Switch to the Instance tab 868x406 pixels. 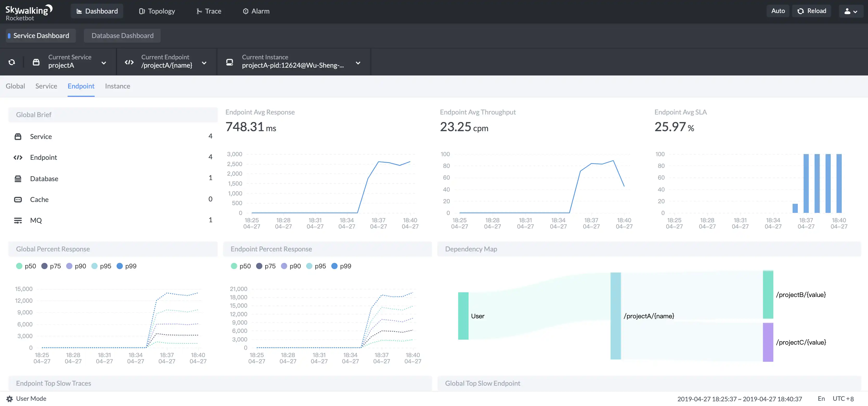click(117, 86)
